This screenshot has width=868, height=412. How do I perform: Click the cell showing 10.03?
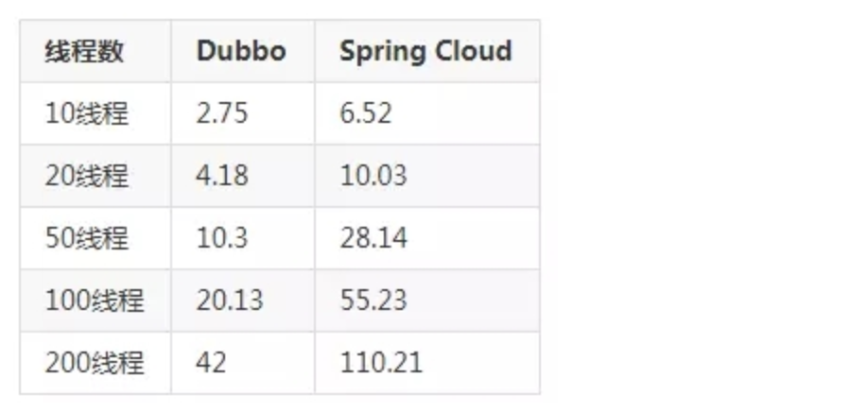[373, 176]
